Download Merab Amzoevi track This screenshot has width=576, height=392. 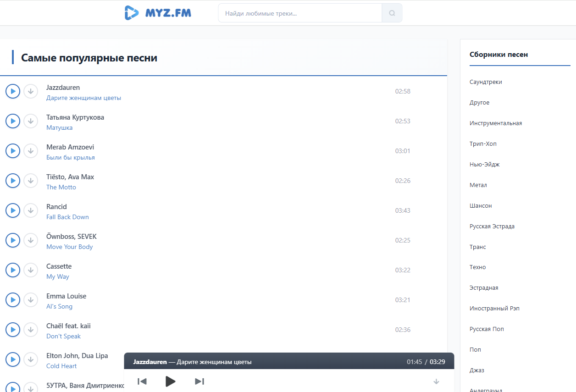(31, 151)
